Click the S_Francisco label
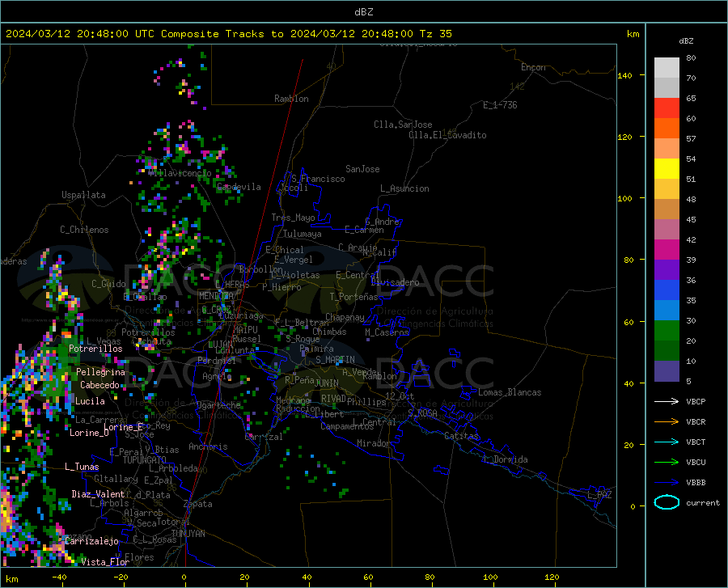The image size is (728, 588). pos(318,179)
